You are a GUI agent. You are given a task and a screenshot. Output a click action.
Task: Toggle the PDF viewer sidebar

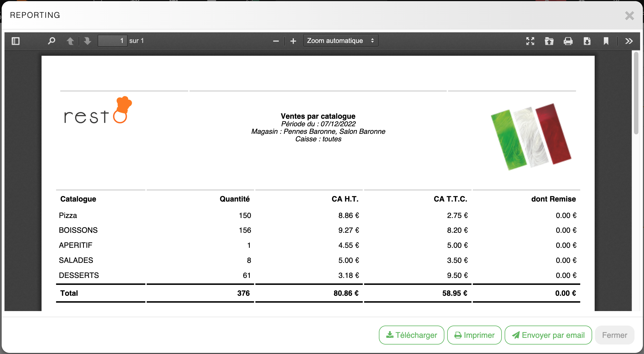(x=16, y=41)
